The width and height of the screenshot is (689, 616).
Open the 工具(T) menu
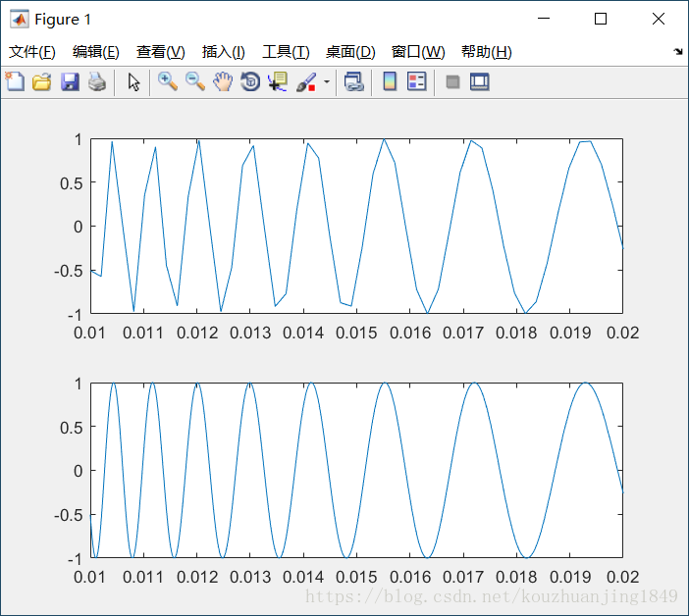pyautogui.click(x=286, y=52)
